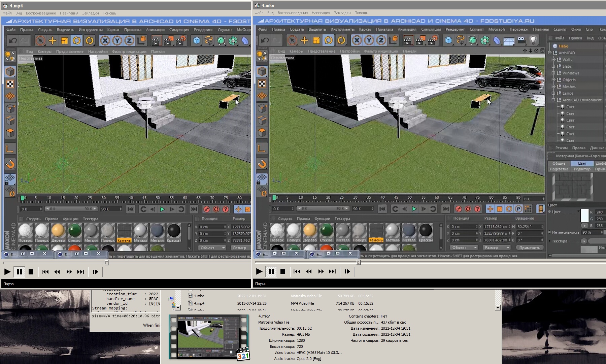Step one frame forward in 4.mkv player

[x=347, y=271]
